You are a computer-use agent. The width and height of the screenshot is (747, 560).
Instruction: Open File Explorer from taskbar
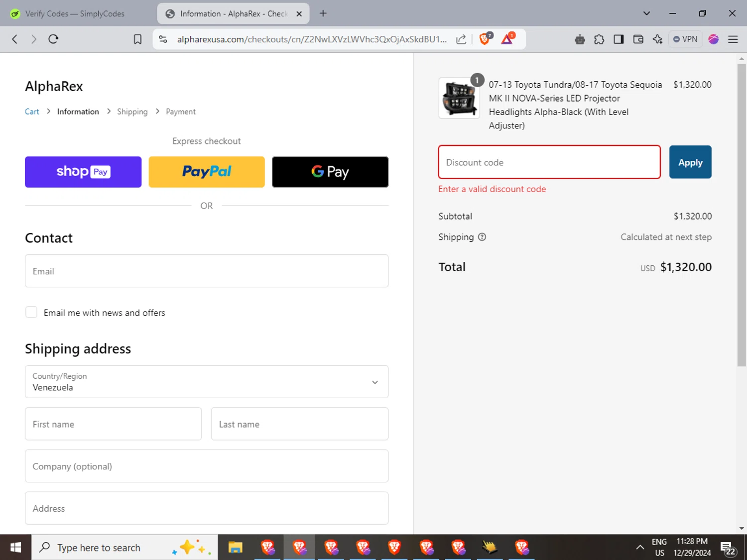[235, 548]
